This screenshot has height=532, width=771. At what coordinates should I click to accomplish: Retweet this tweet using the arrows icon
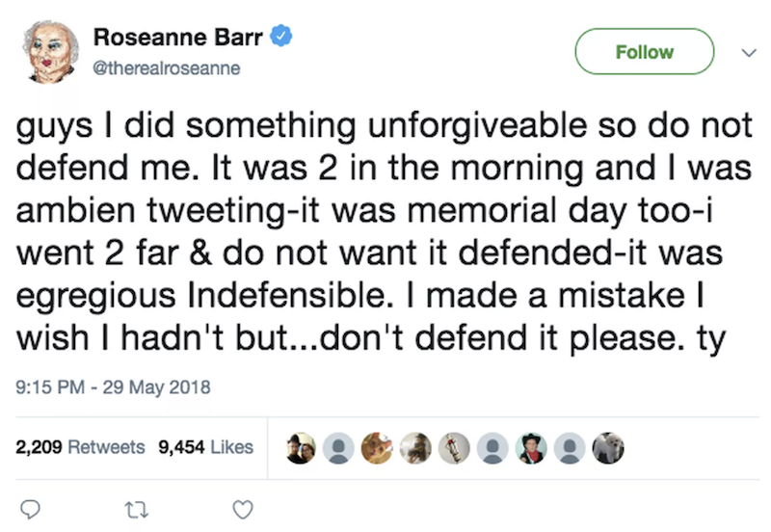136,510
